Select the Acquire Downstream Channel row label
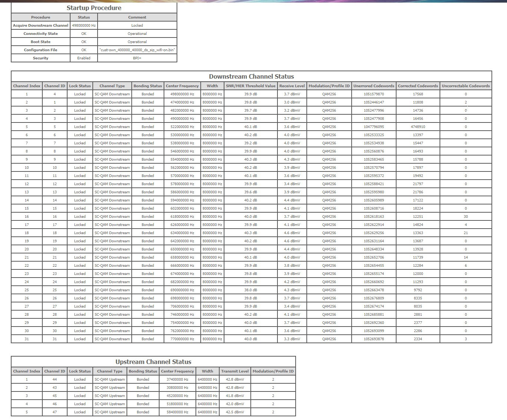The width and height of the screenshot is (507, 420). 40,26
